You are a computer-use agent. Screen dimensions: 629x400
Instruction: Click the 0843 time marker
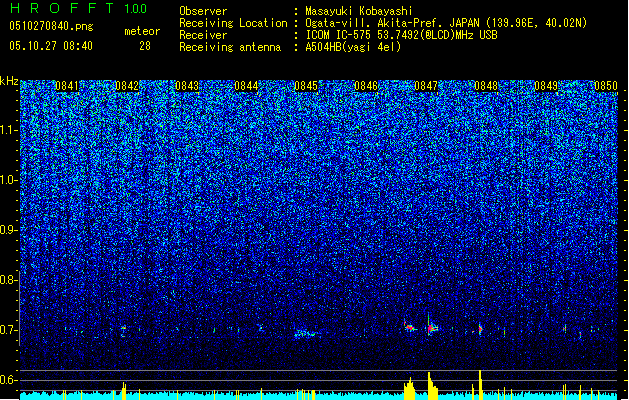coord(187,86)
